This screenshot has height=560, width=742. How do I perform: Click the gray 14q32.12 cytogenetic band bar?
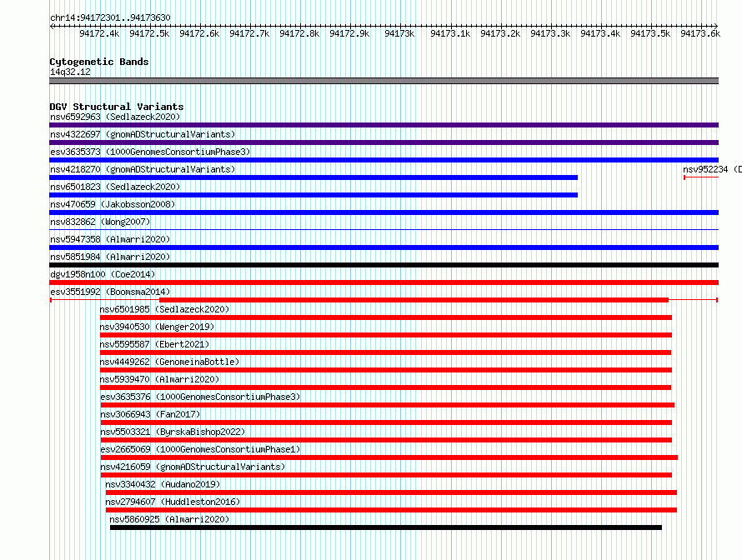pos(384,81)
